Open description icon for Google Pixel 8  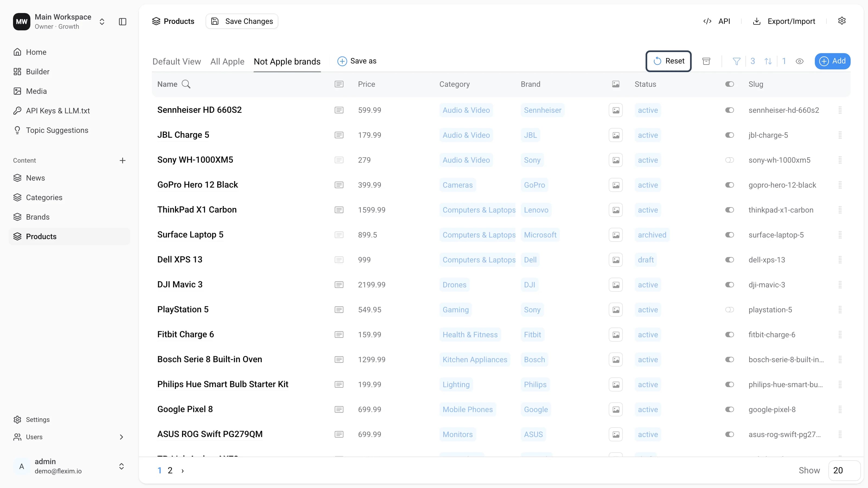coord(339,409)
